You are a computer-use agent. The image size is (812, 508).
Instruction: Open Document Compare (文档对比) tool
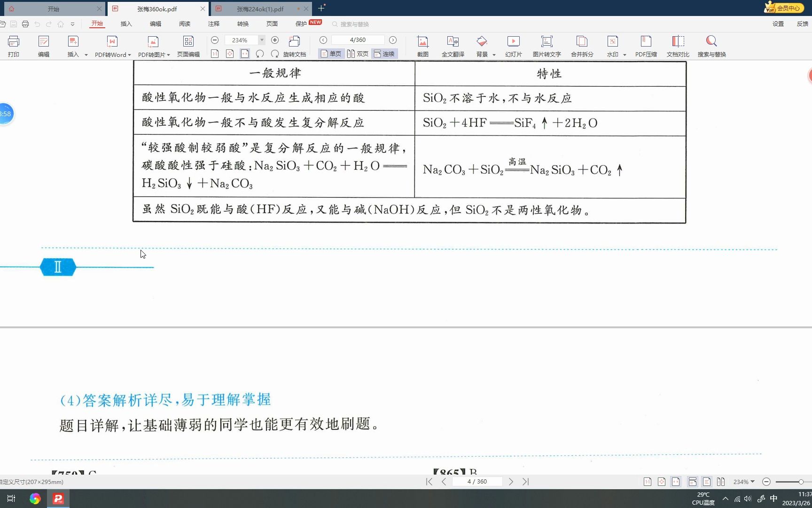point(678,46)
